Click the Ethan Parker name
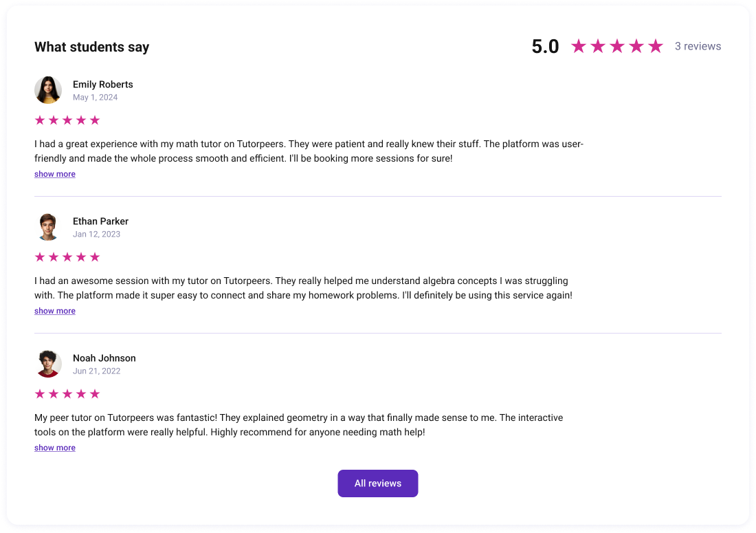 100,221
